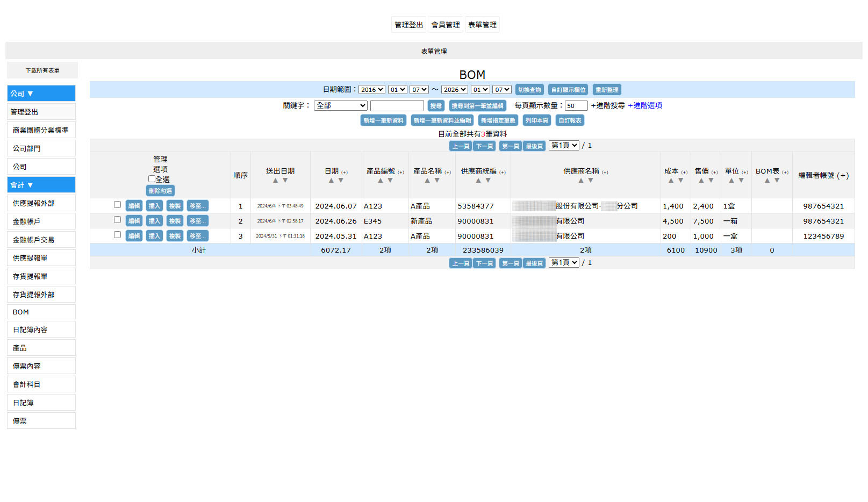The height and width of the screenshot is (502, 868).
Task: Focus the keyword search text box
Action: click(x=397, y=106)
